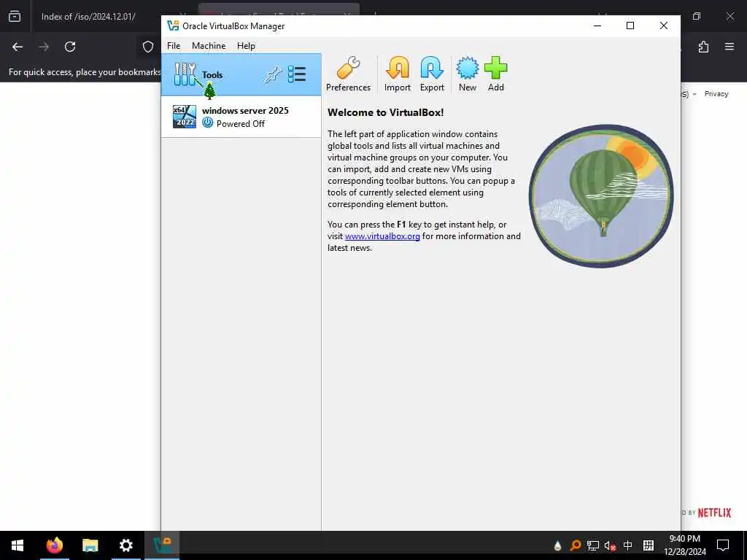Image resolution: width=747 pixels, height=560 pixels.
Task: Reload the page in Firefox
Action: 70,47
